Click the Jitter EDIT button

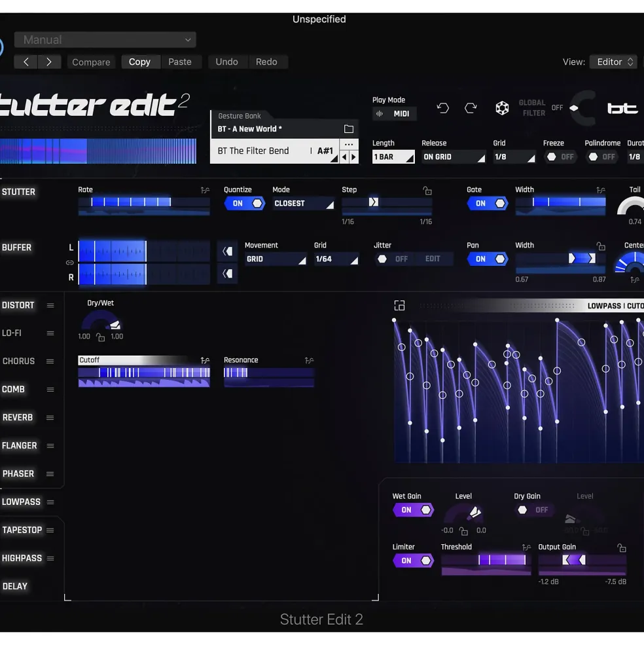pos(433,259)
